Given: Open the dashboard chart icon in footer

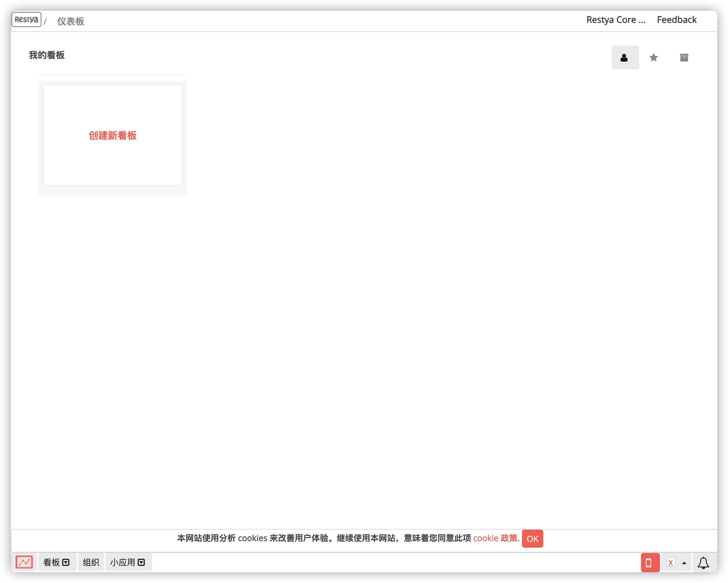Looking at the screenshot, I should 24,562.
